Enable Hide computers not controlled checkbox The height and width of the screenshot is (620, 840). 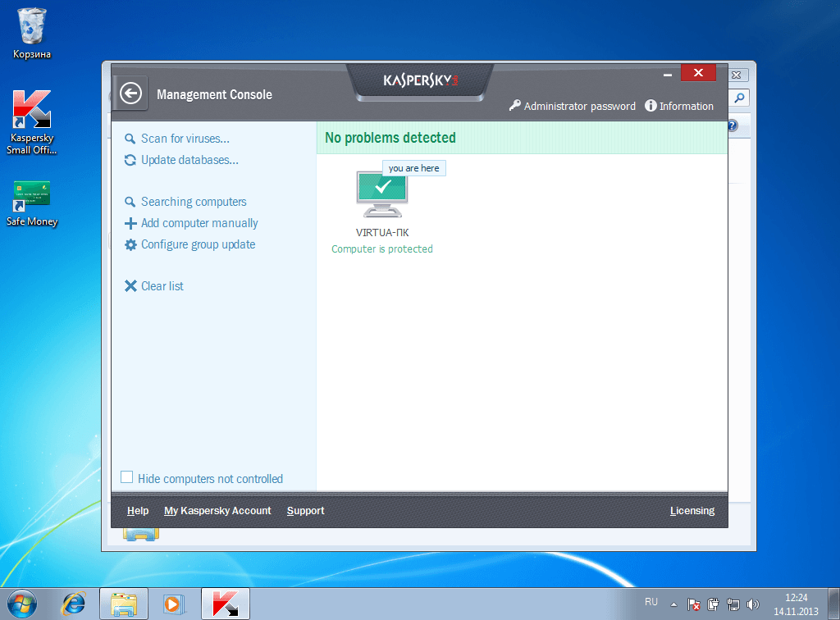[127, 477]
